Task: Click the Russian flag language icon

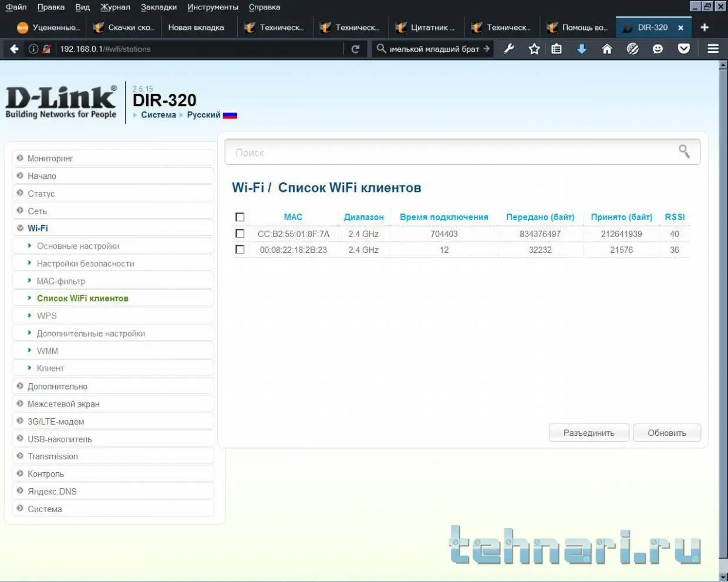Action: coord(230,115)
